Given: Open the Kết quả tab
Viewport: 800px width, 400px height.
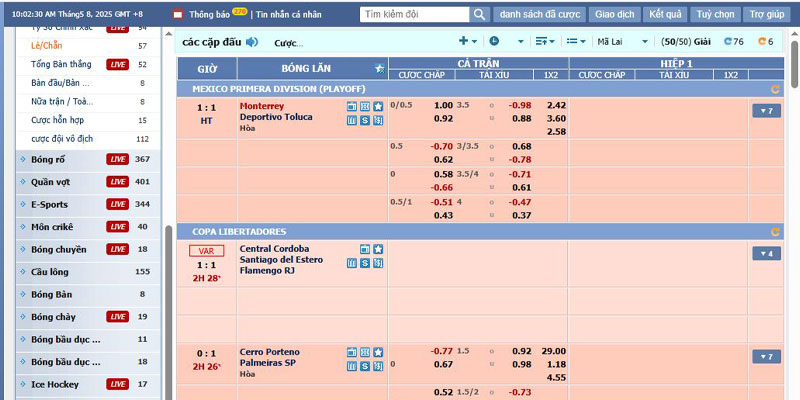Looking at the screenshot, I should pyautogui.click(x=665, y=14).
